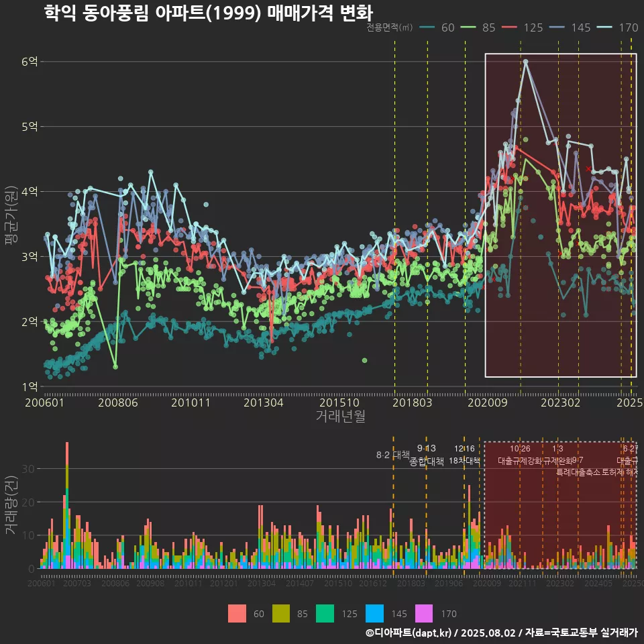Click the 3억 y-axis label
This screenshot has height=644, width=644.
[x=30, y=257]
